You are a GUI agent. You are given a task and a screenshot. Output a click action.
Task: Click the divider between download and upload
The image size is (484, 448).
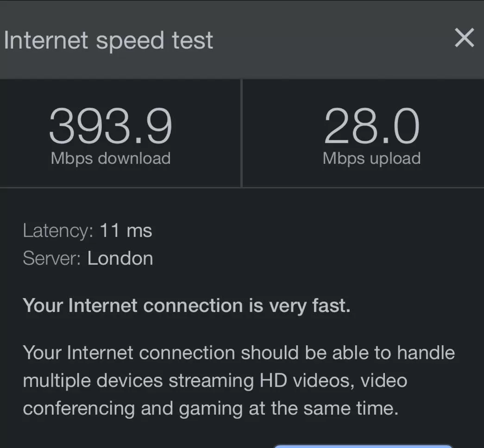(x=242, y=133)
